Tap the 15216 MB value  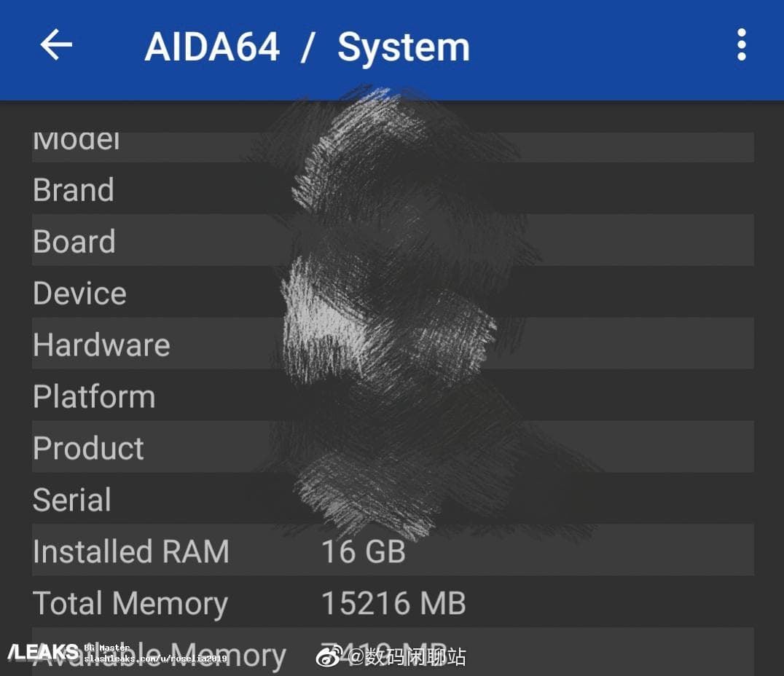393,604
